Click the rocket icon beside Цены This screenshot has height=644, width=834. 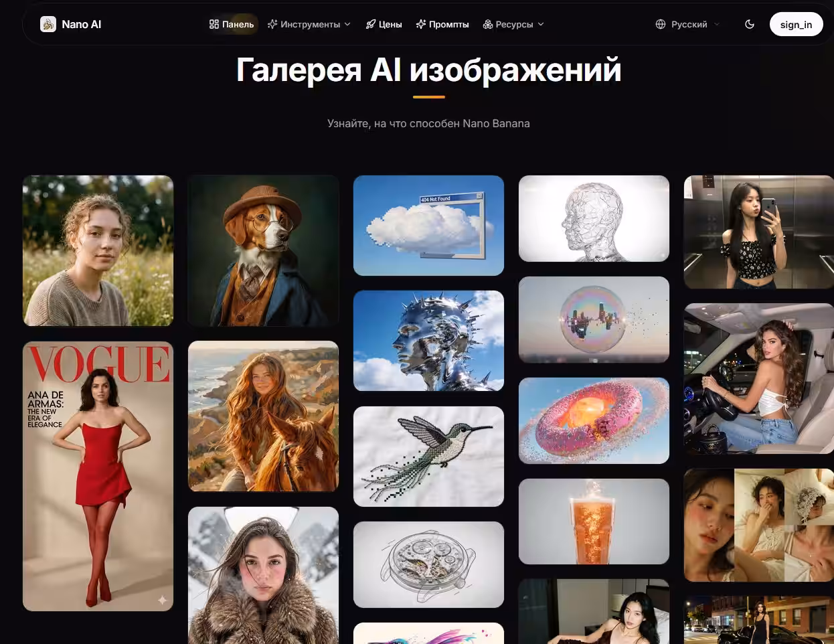tap(370, 24)
